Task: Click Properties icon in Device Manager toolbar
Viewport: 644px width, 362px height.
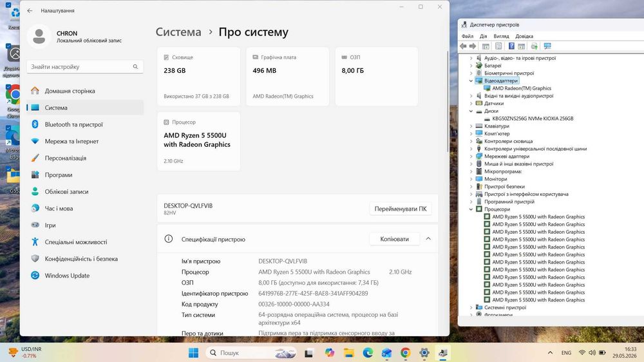Action: (x=498, y=46)
